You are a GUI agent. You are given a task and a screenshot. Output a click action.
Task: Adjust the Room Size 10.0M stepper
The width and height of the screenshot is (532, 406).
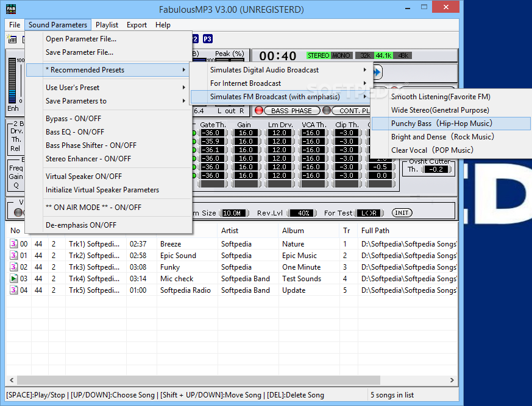[x=234, y=213]
